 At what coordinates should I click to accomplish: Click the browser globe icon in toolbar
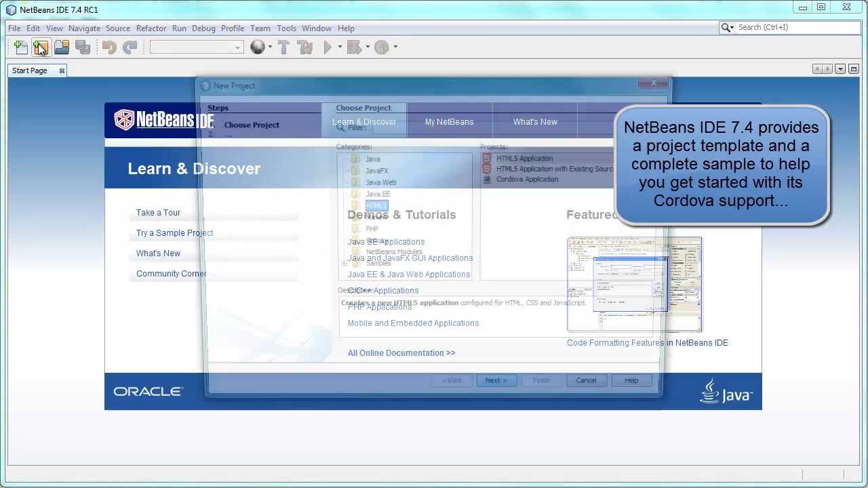(x=258, y=47)
